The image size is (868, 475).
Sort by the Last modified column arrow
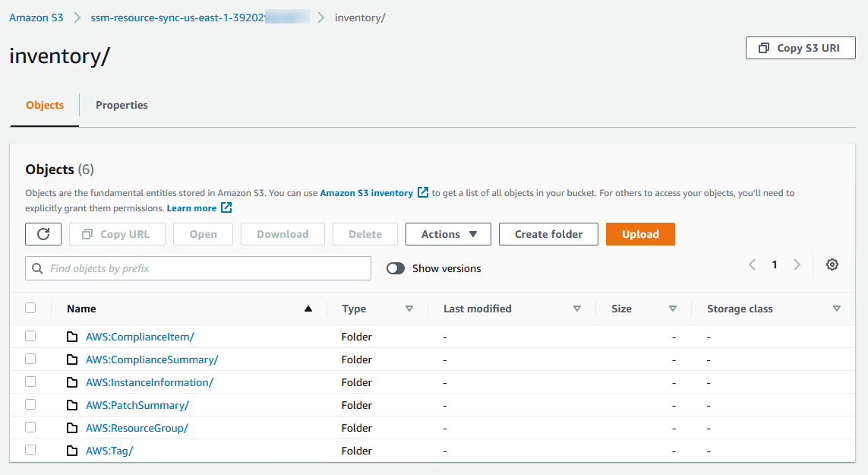pos(577,309)
